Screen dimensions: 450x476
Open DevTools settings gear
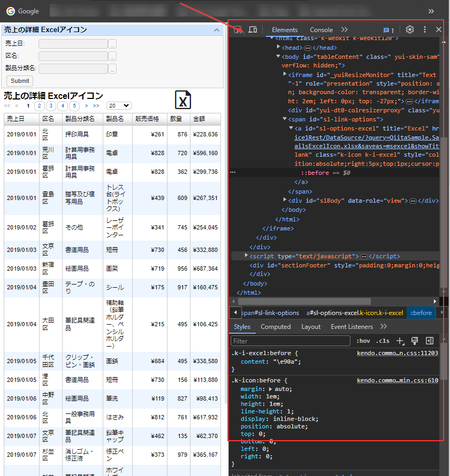coord(410,29)
